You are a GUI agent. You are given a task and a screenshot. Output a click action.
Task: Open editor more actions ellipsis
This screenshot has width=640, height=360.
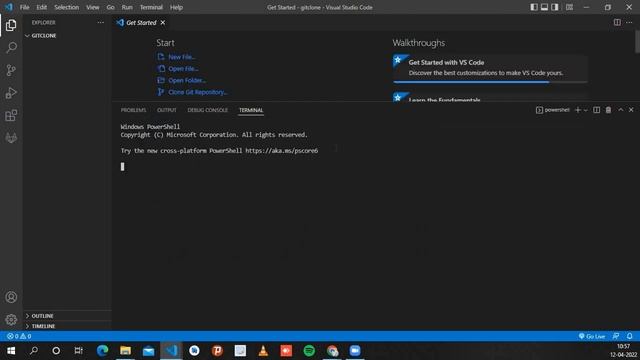tap(629, 22)
